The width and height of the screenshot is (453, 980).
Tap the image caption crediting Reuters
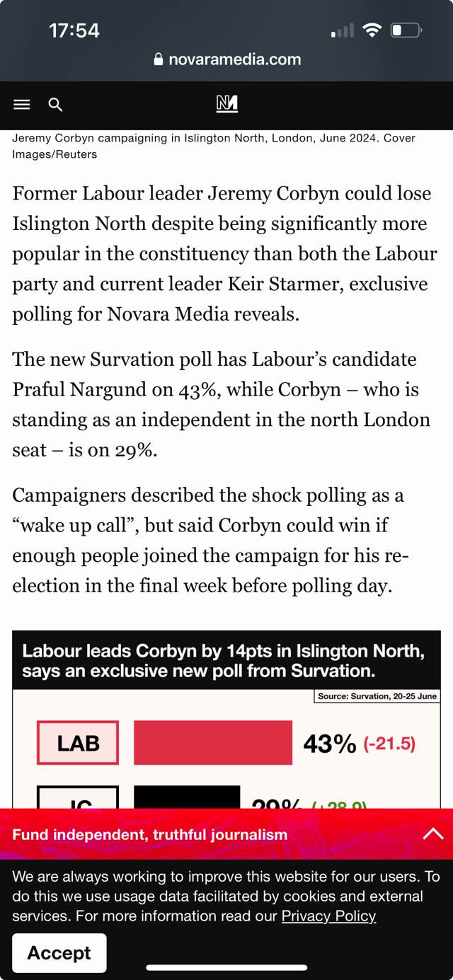213,146
